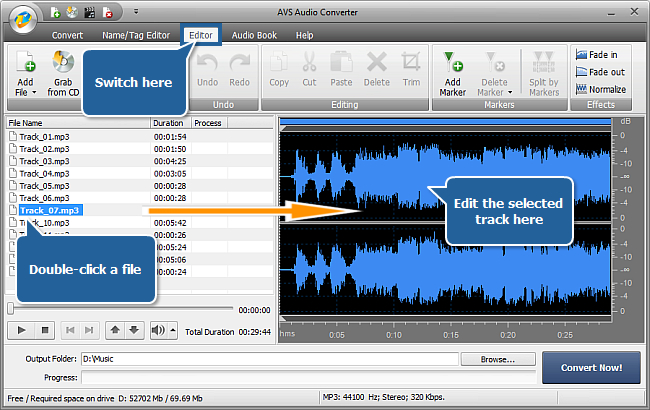Click the Delete X tool
Screen dimensions: 650x410
coord(377,70)
